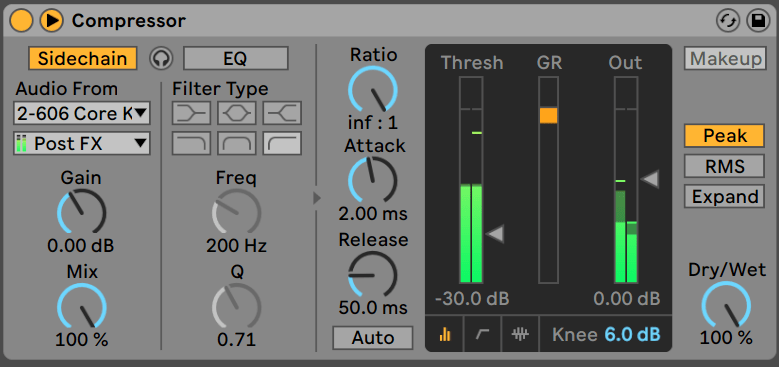Click the yellow play arrow beside Compressor
This screenshot has width=779, height=367.
click(51, 20)
